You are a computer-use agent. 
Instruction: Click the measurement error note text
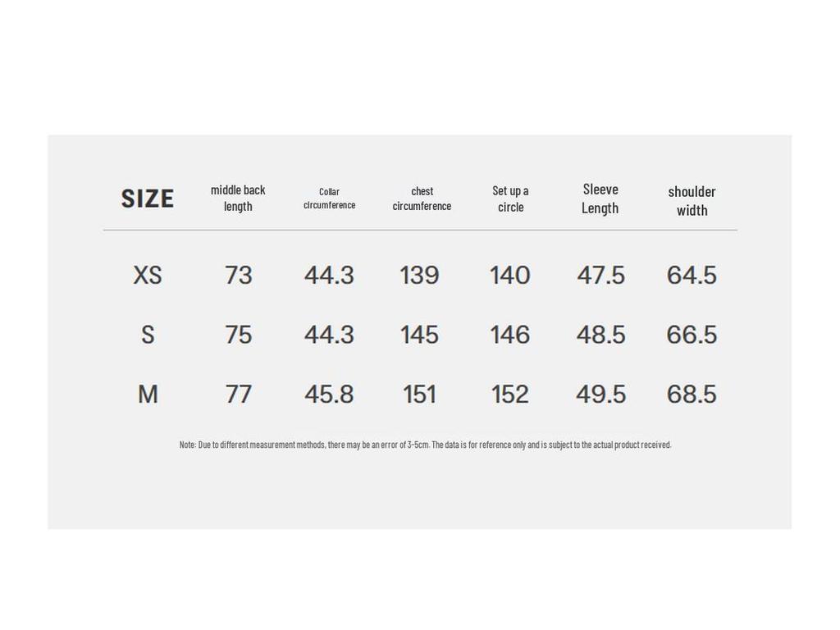pos(425,445)
